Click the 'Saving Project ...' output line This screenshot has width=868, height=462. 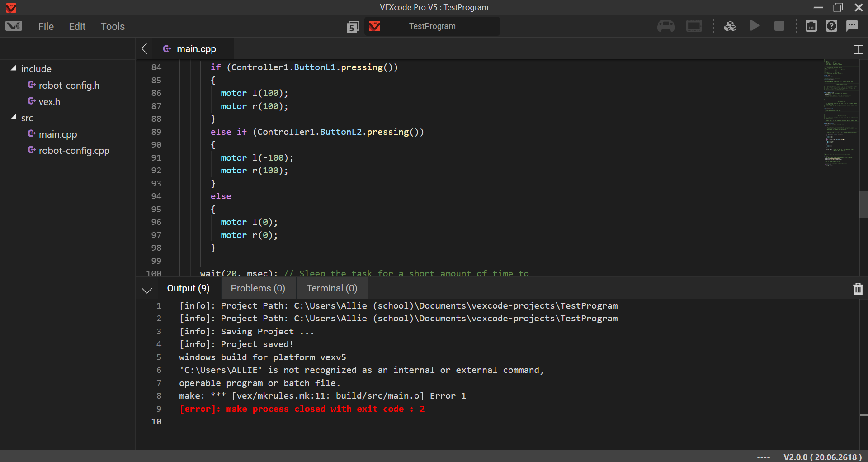[246, 331]
